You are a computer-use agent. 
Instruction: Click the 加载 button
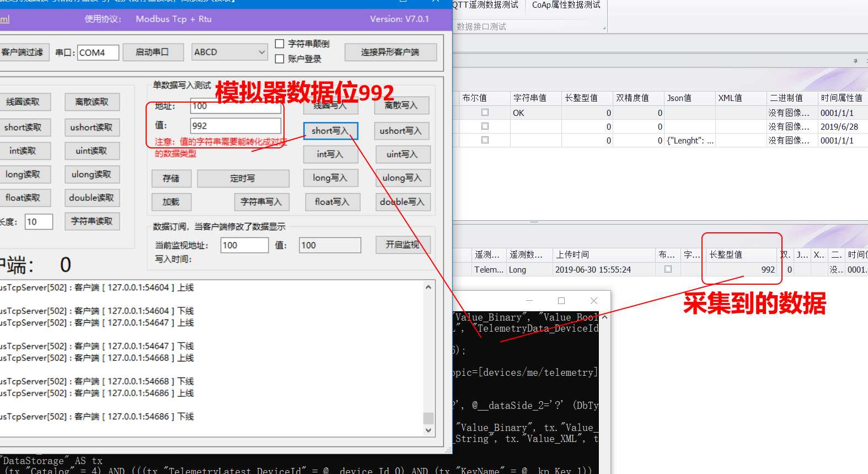click(x=172, y=202)
